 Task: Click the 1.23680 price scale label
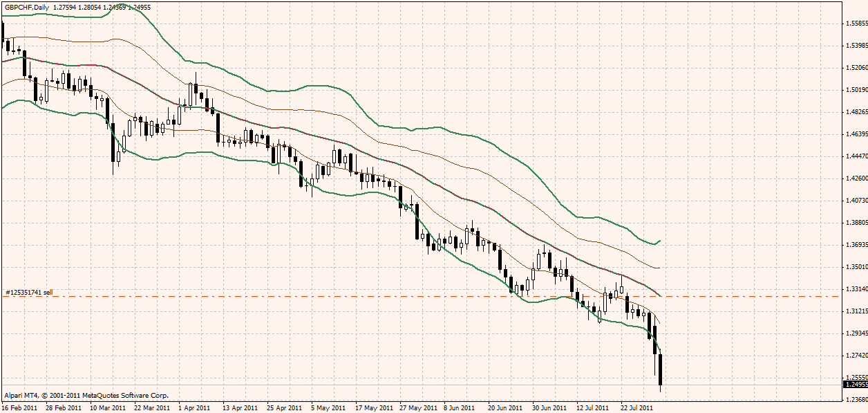pyautogui.click(x=856, y=400)
